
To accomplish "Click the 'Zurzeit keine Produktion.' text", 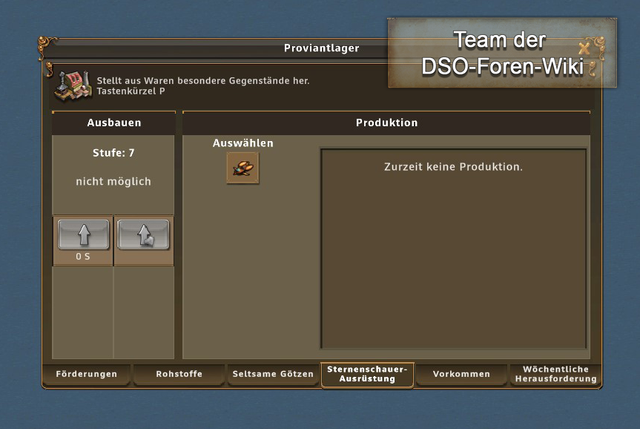I will click(453, 167).
